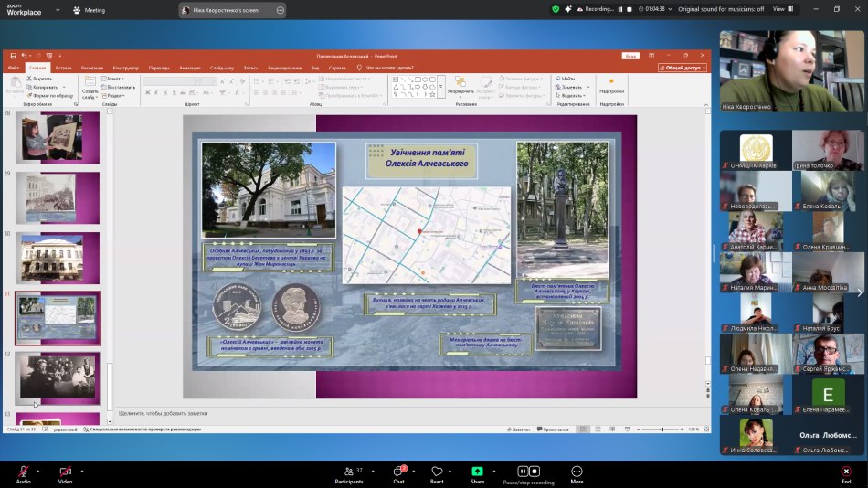Open the More options menu
The image size is (868, 488).
pos(577,472)
